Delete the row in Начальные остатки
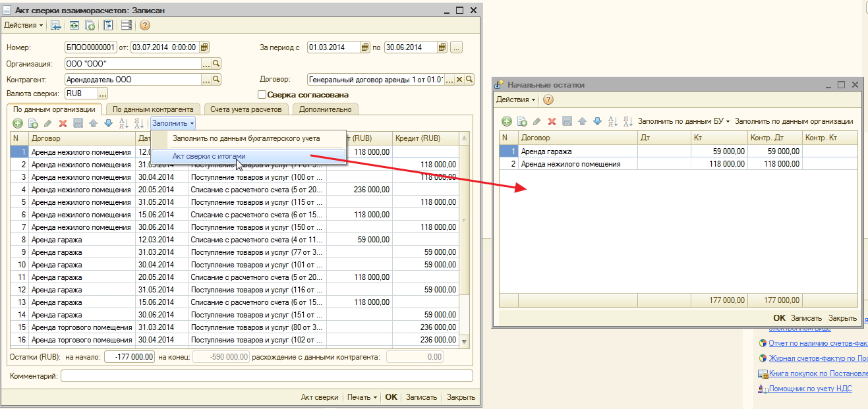The width and height of the screenshot is (868, 409). click(x=552, y=121)
